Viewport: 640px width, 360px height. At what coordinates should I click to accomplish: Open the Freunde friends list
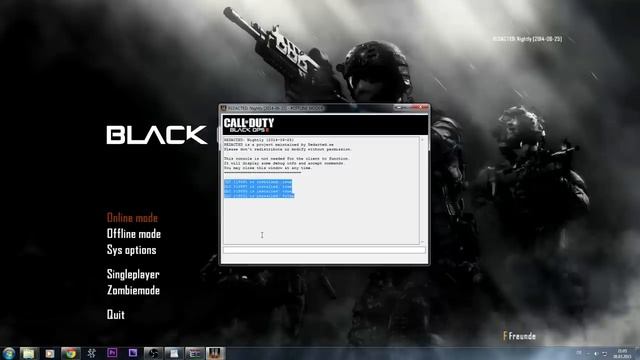(x=520, y=336)
